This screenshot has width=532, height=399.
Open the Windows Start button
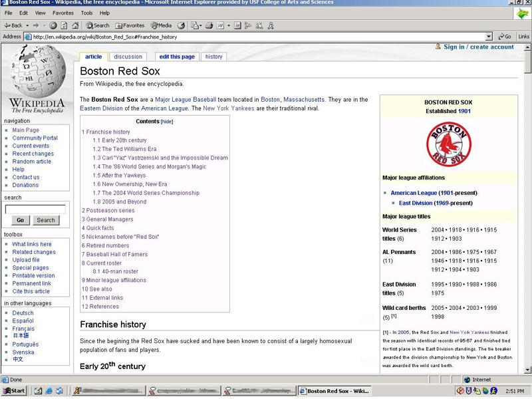pos(13,391)
